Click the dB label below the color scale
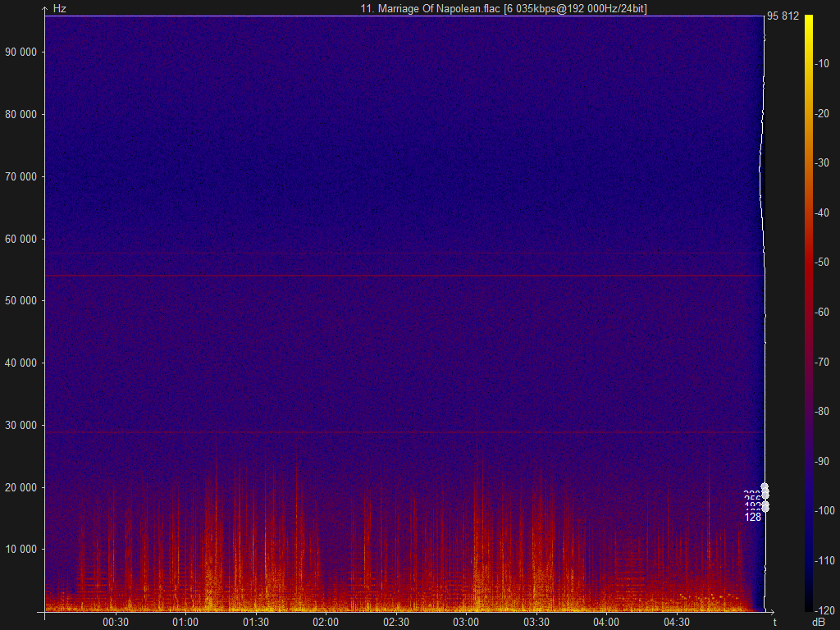The width and height of the screenshot is (840, 630). point(818,623)
